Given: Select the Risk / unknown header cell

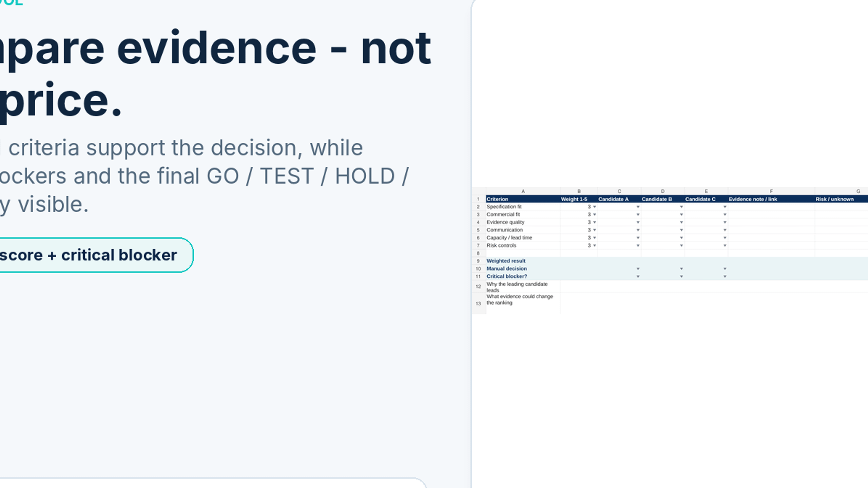Looking at the screenshot, I should 841,199.
